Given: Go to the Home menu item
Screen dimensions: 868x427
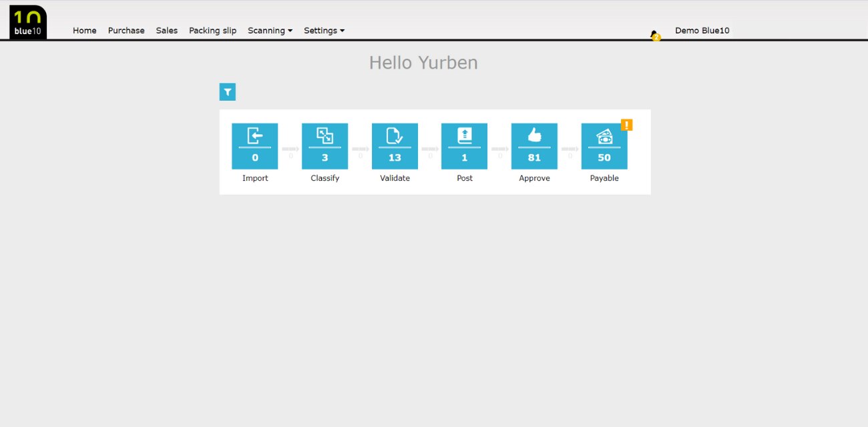Looking at the screenshot, I should (x=85, y=31).
